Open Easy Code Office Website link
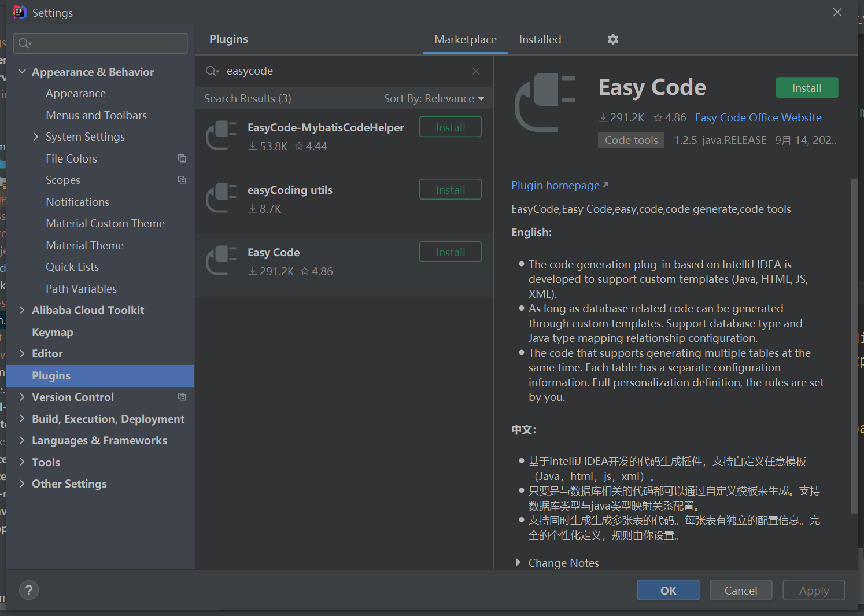Image resolution: width=864 pixels, height=616 pixels. tap(758, 118)
